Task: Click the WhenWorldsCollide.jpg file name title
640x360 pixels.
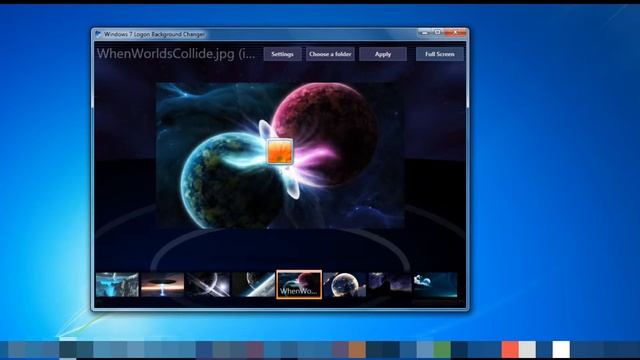Action: pyautogui.click(x=176, y=54)
